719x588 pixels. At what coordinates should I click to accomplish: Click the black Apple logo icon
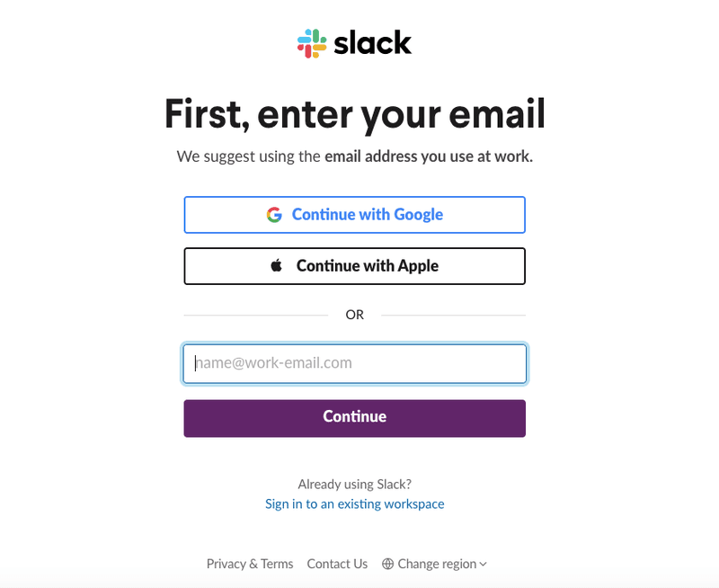pyautogui.click(x=277, y=266)
